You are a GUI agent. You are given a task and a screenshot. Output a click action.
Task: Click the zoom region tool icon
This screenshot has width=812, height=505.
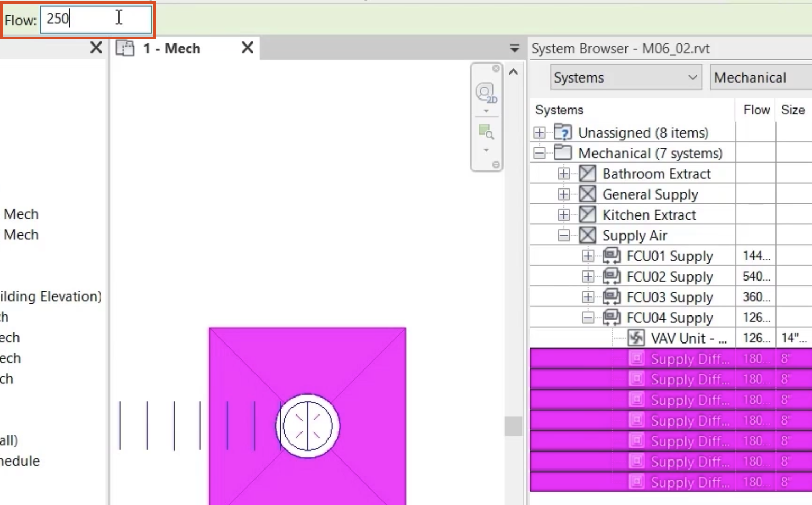486,132
